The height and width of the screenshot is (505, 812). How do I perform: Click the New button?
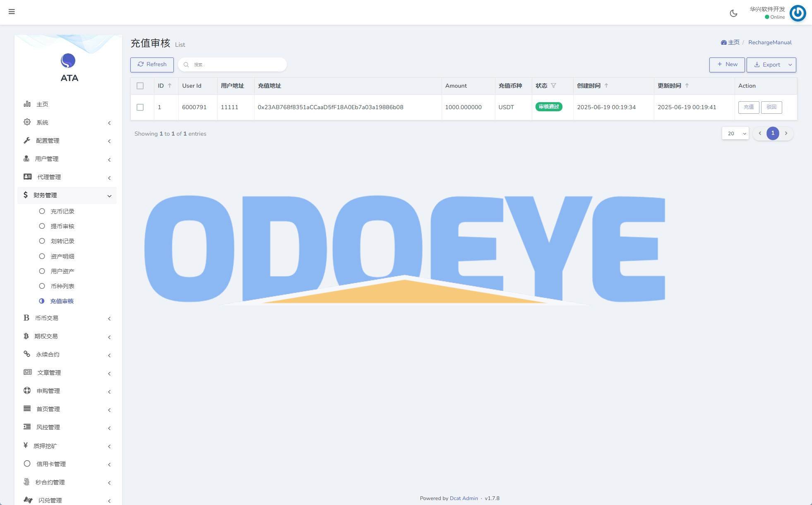727,65
